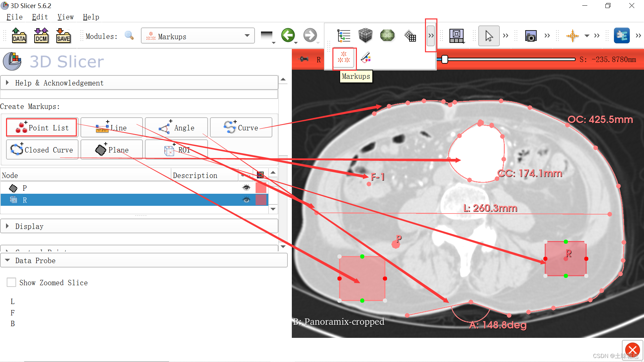The height and width of the screenshot is (362, 644).
Task: Open the View menu
Action: [x=65, y=17]
